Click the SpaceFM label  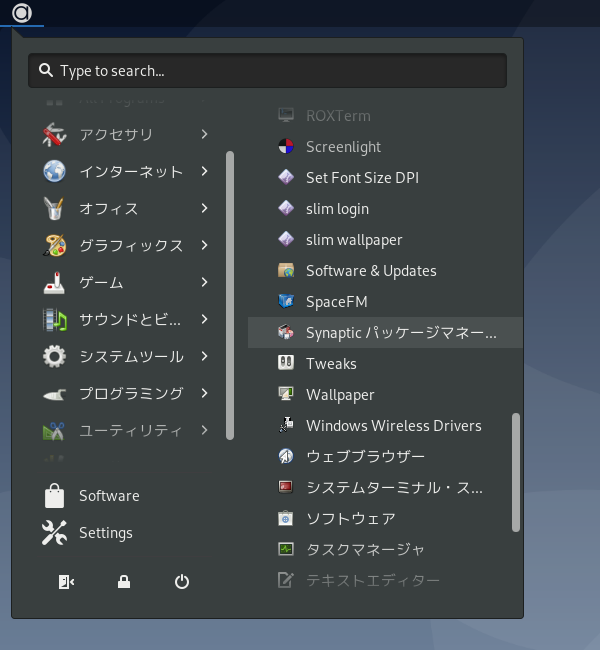[337, 302]
